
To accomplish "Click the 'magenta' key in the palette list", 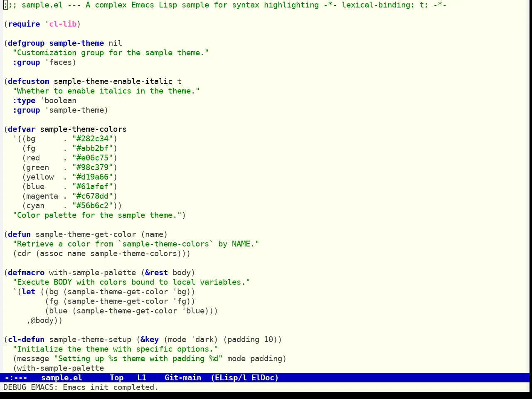I will click(42, 196).
